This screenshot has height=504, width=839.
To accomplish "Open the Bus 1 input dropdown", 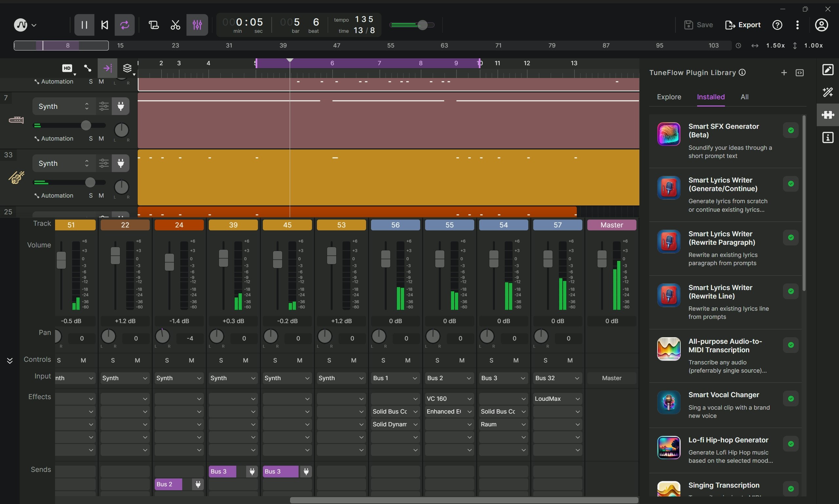I will coord(395,378).
